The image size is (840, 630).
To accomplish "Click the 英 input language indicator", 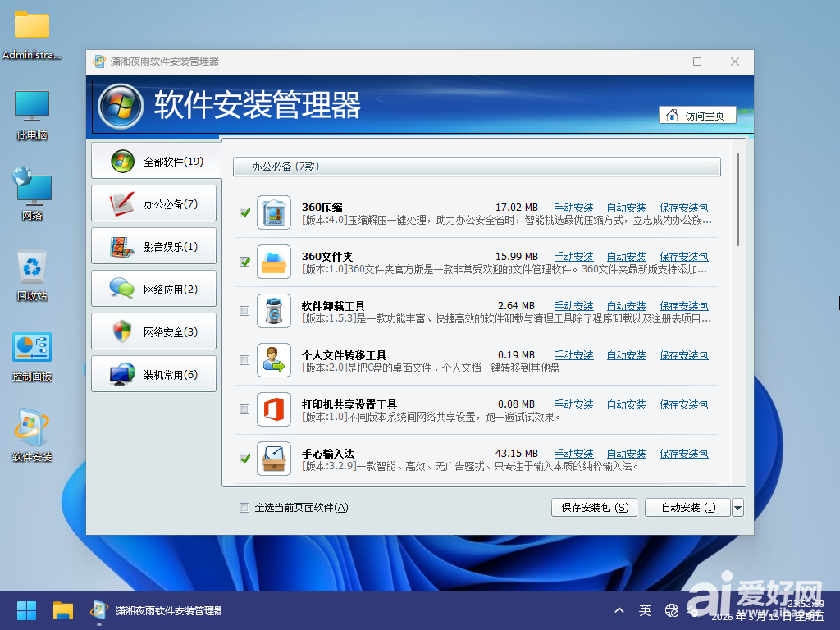I will pyautogui.click(x=645, y=610).
